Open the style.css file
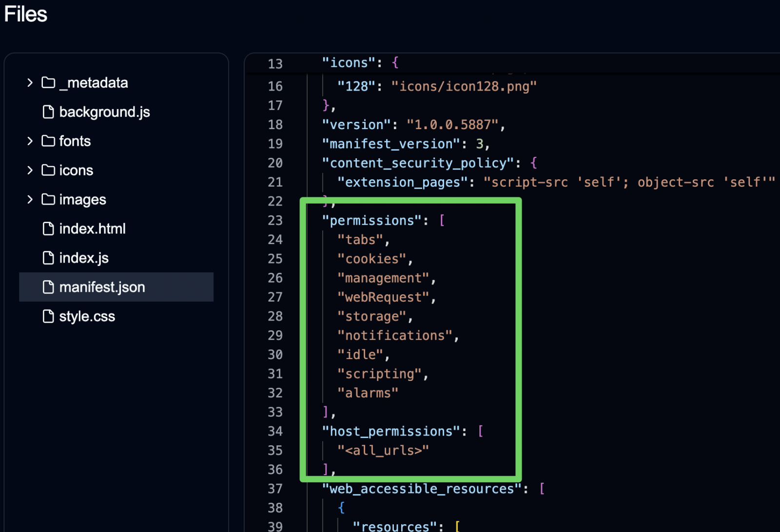Image resolution: width=780 pixels, height=532 pixels. (x=87, y=316)
